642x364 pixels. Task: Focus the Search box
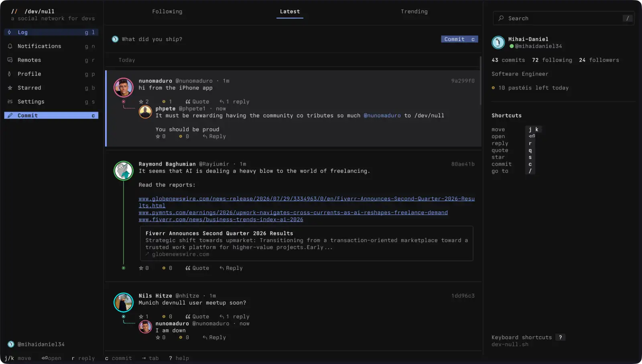pos(563,18)
